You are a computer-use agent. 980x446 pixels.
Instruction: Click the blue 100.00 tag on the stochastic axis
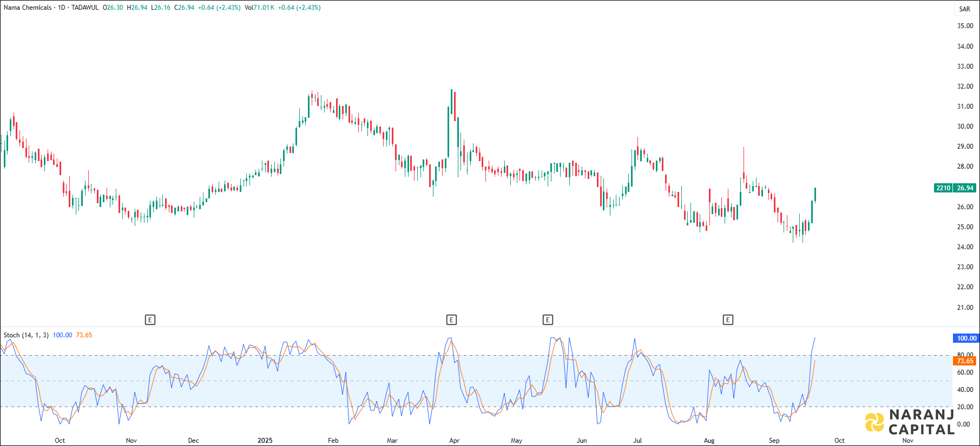(966, 338)
